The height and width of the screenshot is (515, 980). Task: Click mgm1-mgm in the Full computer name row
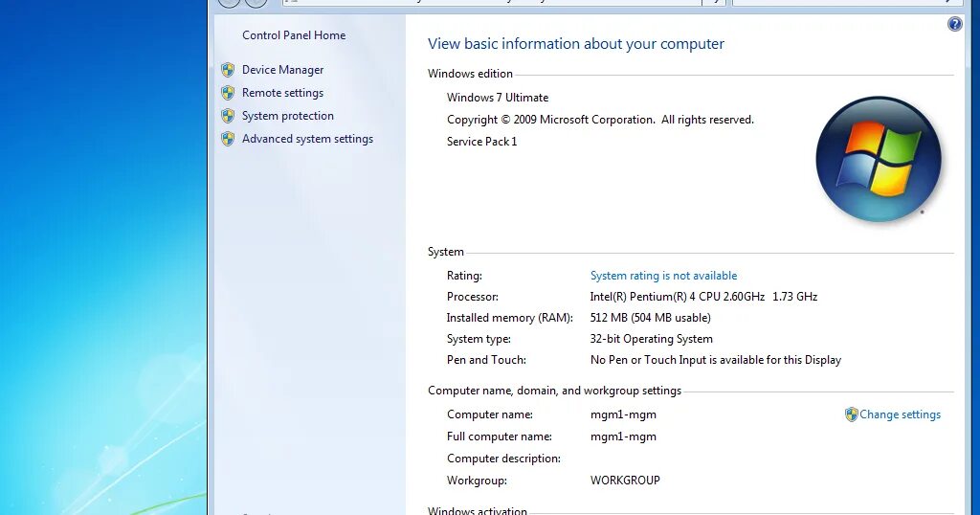click(x=623, y=437)
